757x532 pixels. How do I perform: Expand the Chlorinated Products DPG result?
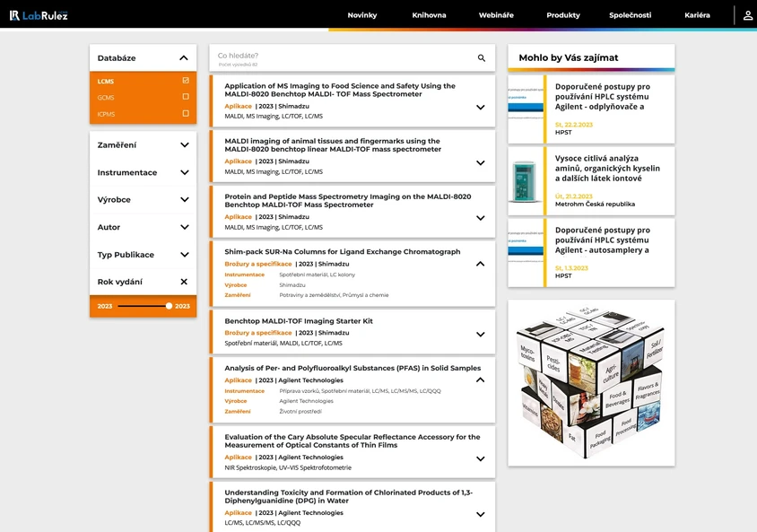[481, 514]
